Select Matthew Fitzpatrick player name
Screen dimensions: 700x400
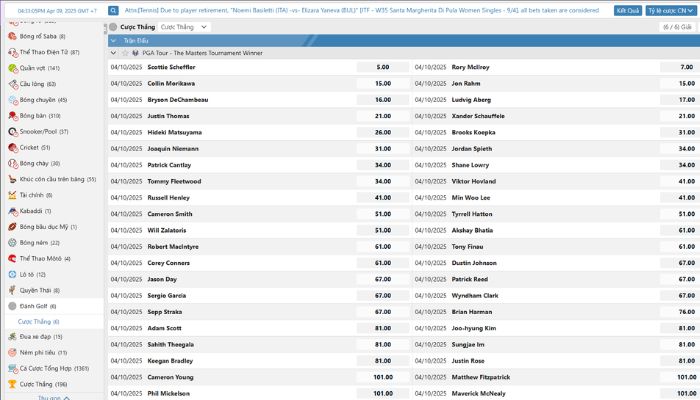coord(481,377)
